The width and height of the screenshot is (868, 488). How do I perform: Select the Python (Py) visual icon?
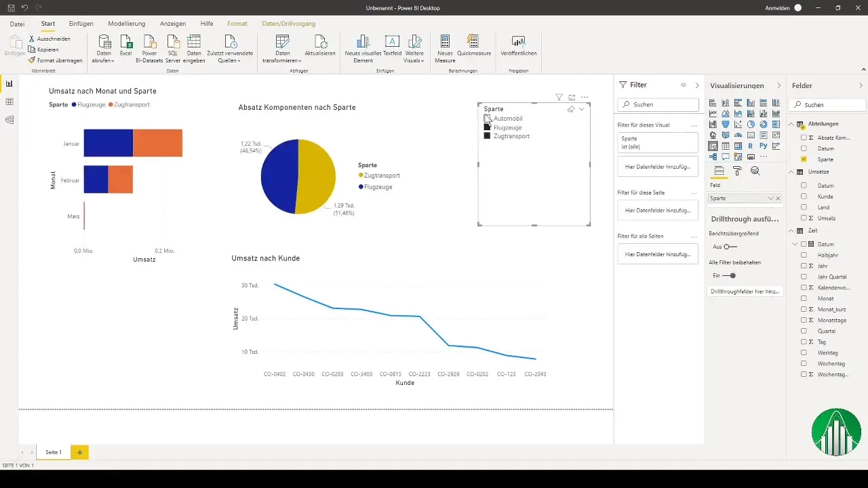[764, 146]
